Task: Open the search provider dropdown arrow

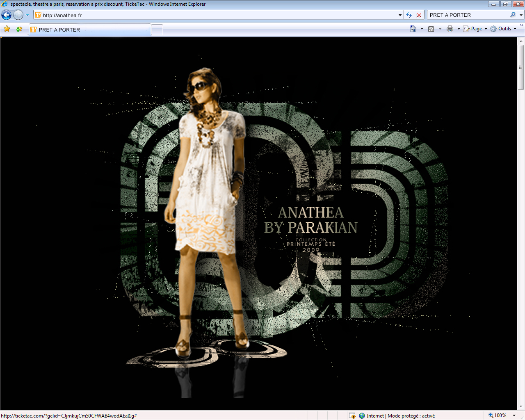Action: coord(521,15)
